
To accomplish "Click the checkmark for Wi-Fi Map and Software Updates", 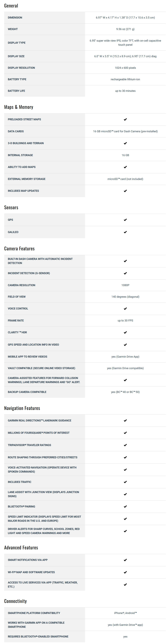I will (125, 572).
